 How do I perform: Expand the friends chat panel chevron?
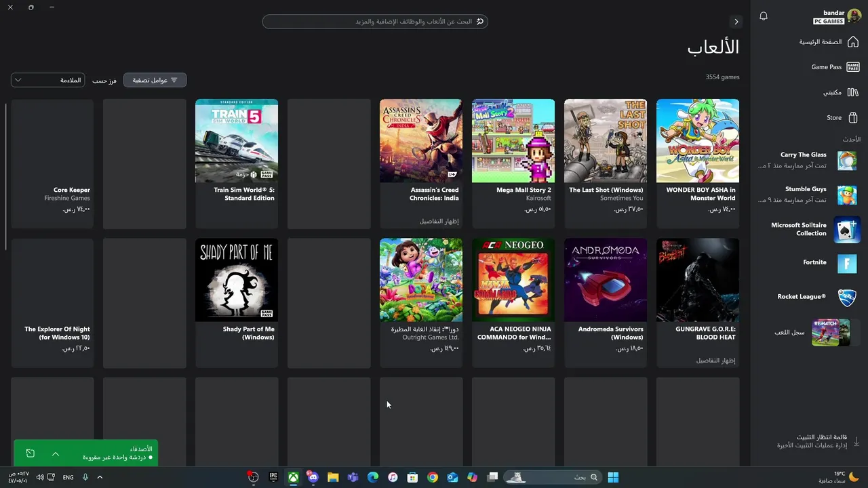[56, 453]
